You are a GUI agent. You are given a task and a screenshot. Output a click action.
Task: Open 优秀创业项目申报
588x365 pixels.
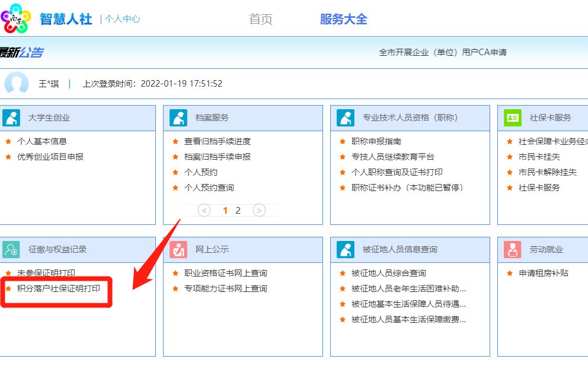[50, 157]
